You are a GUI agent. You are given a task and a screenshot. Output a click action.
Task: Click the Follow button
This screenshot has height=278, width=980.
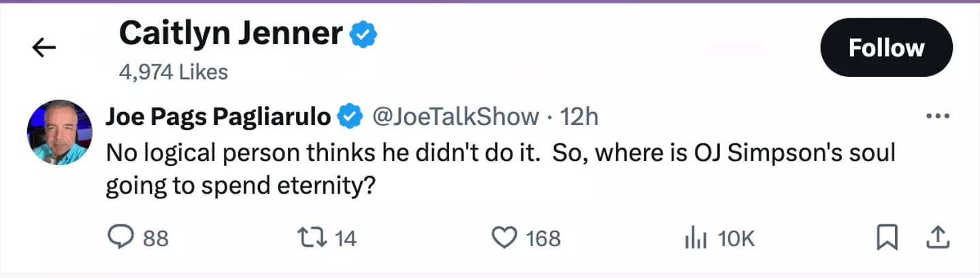click(886, 48)
